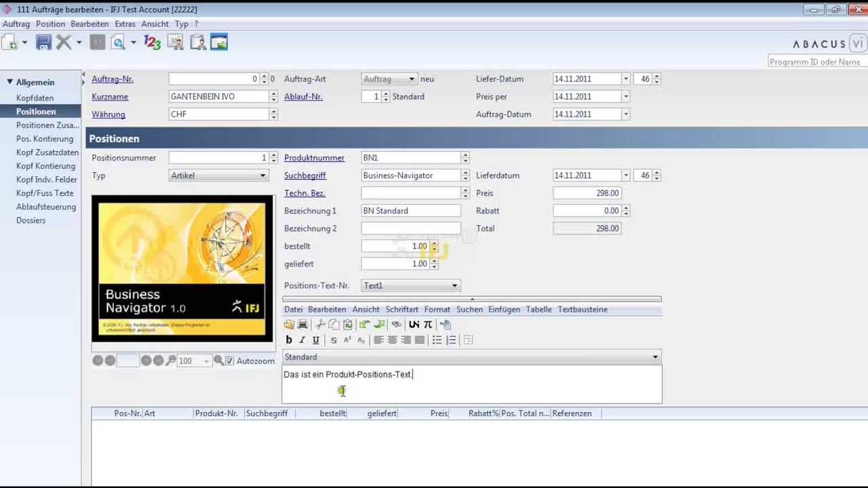Open the Typ menu
Screen dimensions: 868x488
[181, 24]
